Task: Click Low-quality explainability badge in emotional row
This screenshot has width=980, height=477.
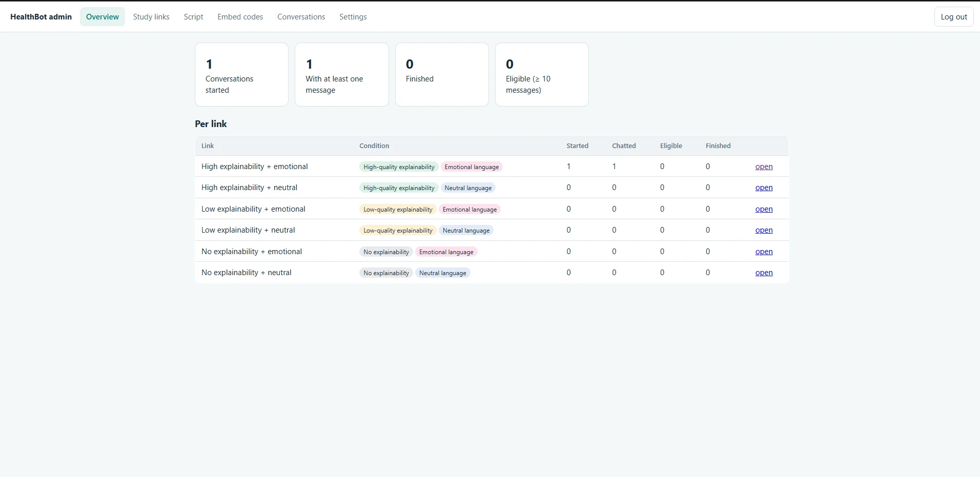Action: pyautogui.click(x=398, y=210)
